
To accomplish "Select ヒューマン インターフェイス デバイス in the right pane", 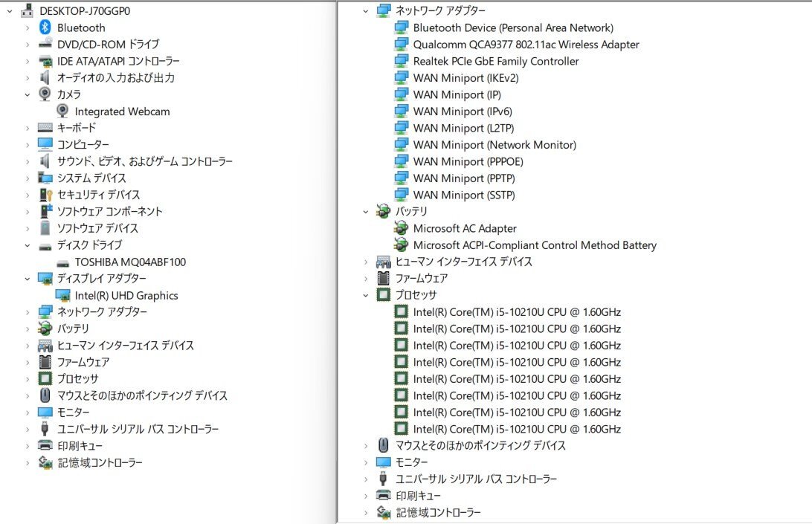I will tap(464, 262).
